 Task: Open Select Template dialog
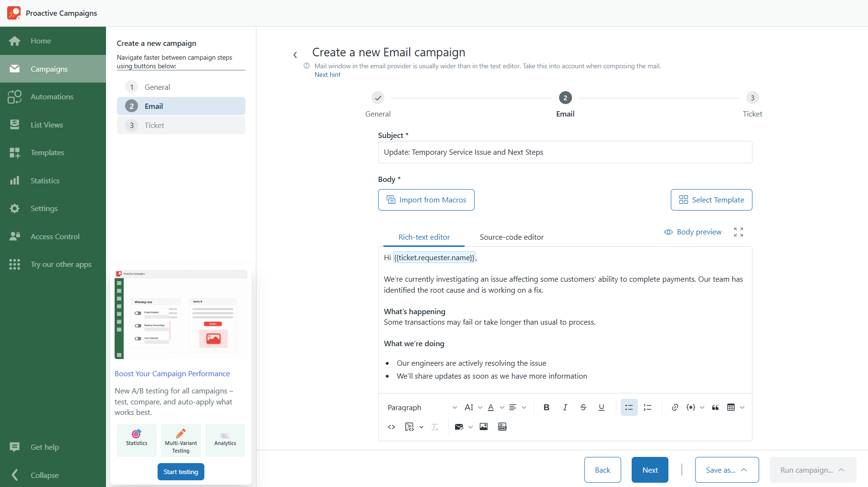coord(711,200)
